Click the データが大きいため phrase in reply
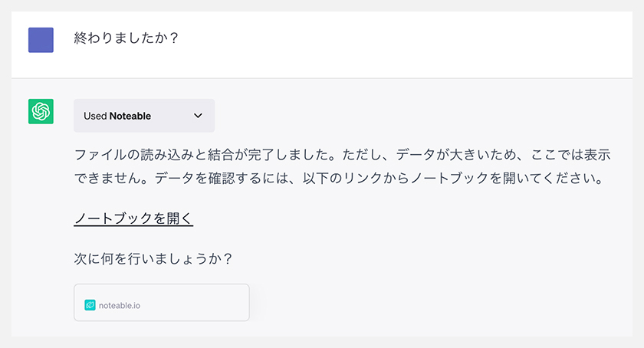This screenshot has height=348, width=644. [x=456, y=155]
